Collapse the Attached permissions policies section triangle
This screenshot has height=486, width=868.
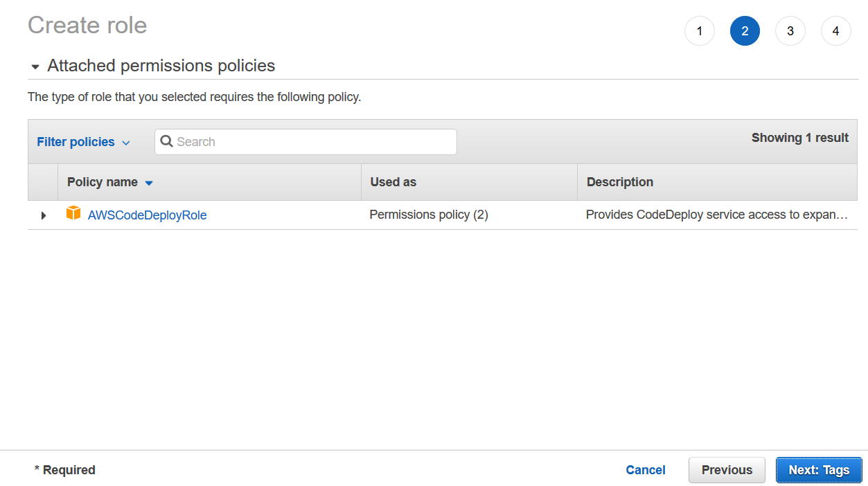[35, 67]
